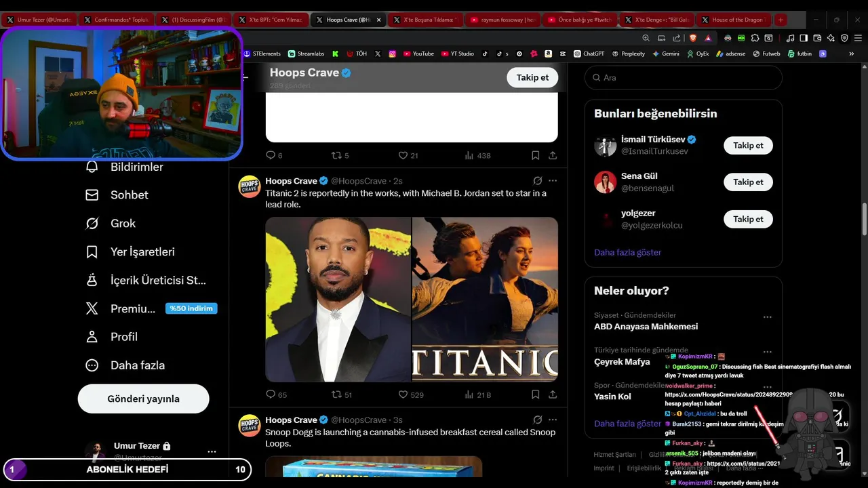Open ChatGPT bookmark

(589, 54)
